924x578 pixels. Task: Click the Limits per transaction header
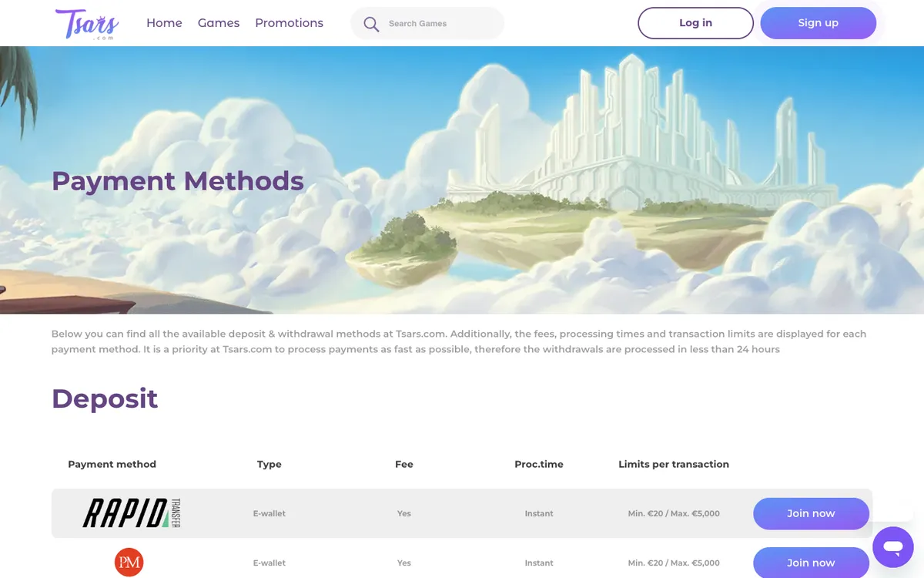(674, 464)
